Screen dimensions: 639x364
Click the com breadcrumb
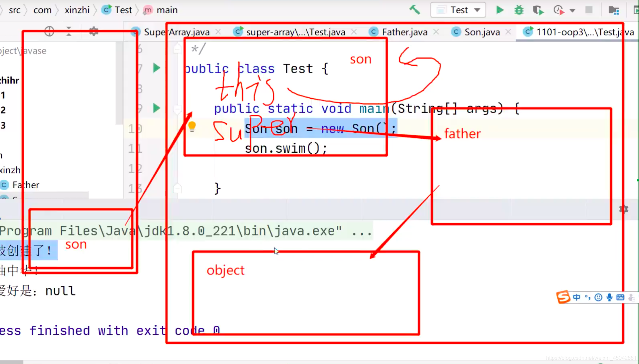(x=42, y=10)
